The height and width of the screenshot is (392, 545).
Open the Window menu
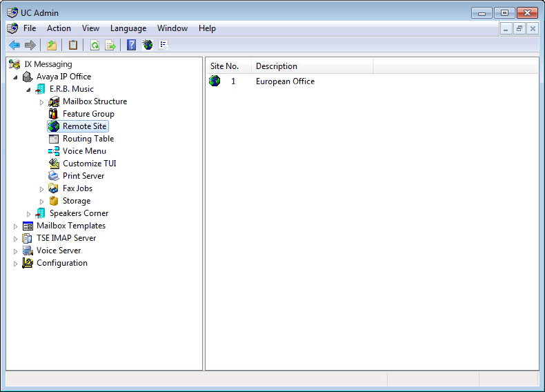(x=172, y=28)
